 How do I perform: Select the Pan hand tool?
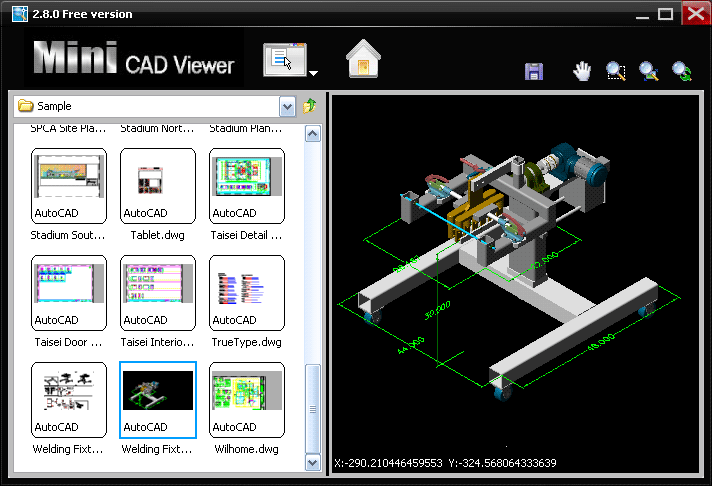click(581, 71)
